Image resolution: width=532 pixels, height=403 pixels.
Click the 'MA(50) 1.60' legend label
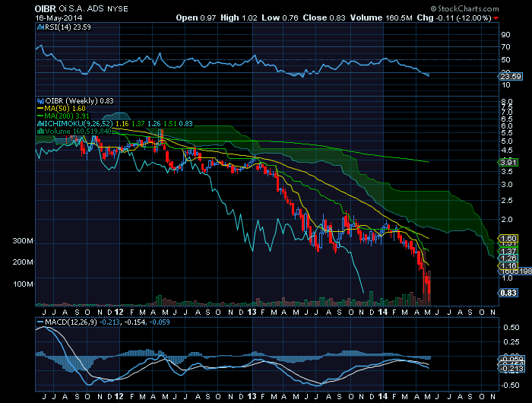(x=65, y=108)
